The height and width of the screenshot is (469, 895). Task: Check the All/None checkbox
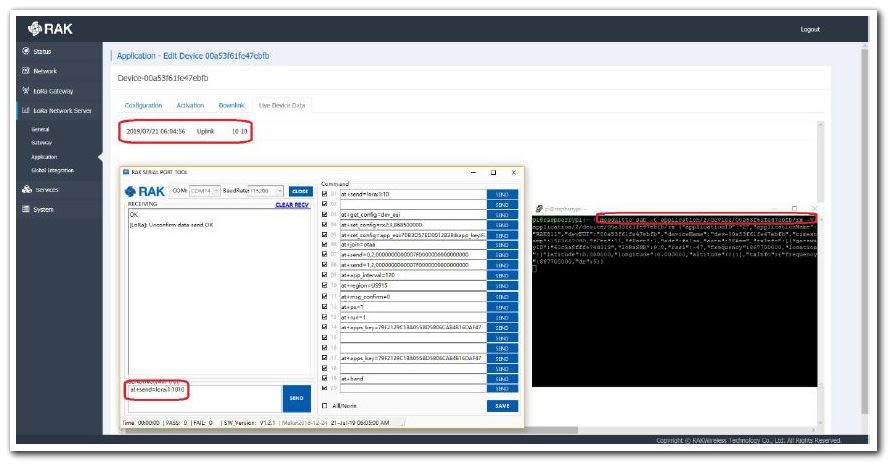click(325, 406)
